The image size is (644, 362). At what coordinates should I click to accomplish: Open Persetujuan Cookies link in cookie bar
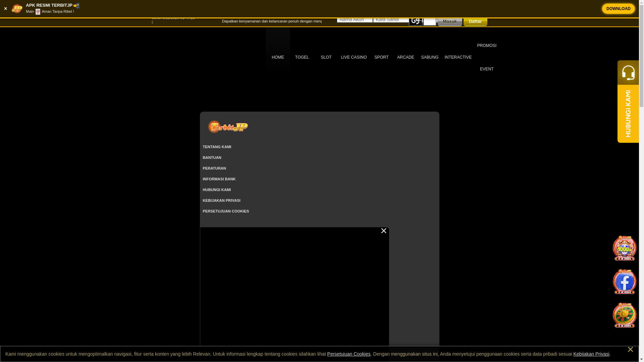point(349,354)
